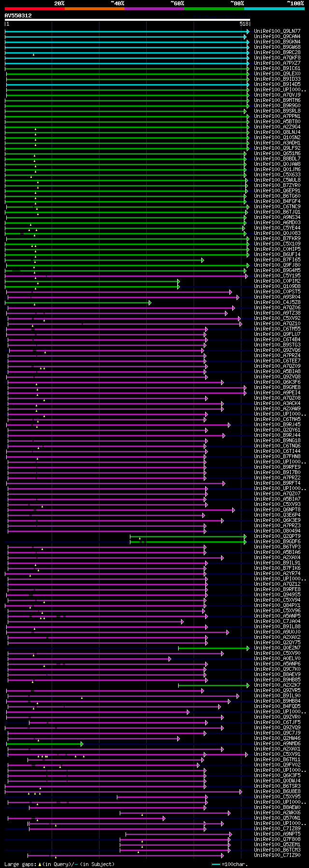Select hit label UniRef100_B9STG3
The height and width of the screenshot is (868, 309).
pos(277,345)
